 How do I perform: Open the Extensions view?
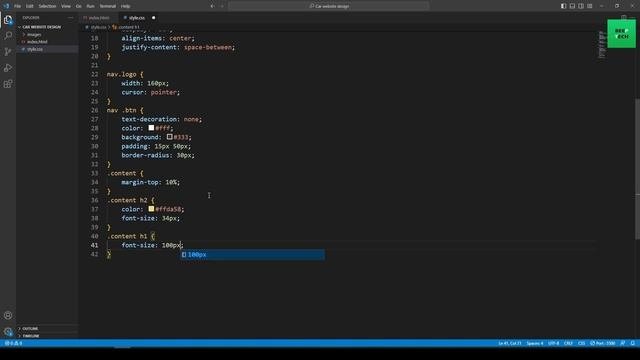[x=8, y=84]
